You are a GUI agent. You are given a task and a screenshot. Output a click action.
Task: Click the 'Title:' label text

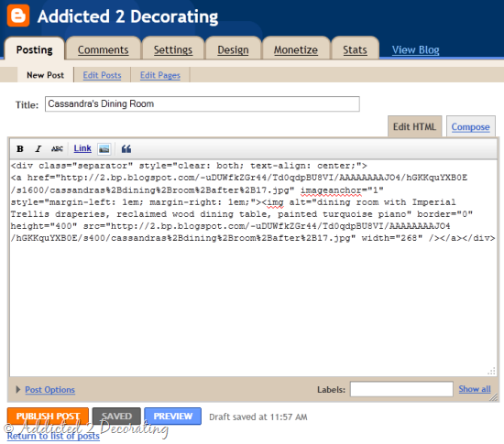(x=27, y=105)
